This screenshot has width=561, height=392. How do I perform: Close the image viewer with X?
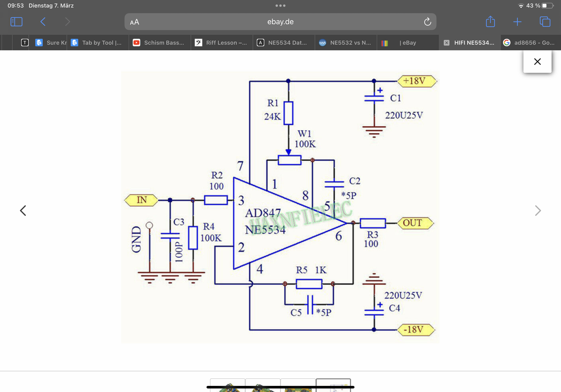click(537, 62)
